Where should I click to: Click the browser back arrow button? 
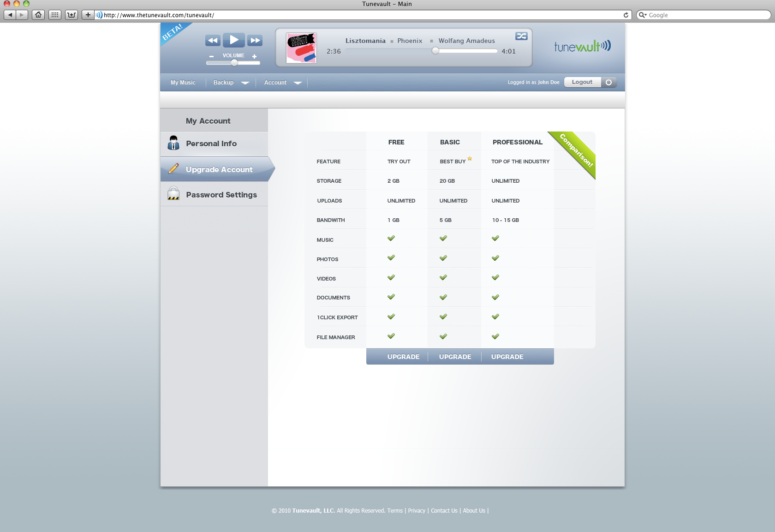pyautogui.click(x=10, y=15)
